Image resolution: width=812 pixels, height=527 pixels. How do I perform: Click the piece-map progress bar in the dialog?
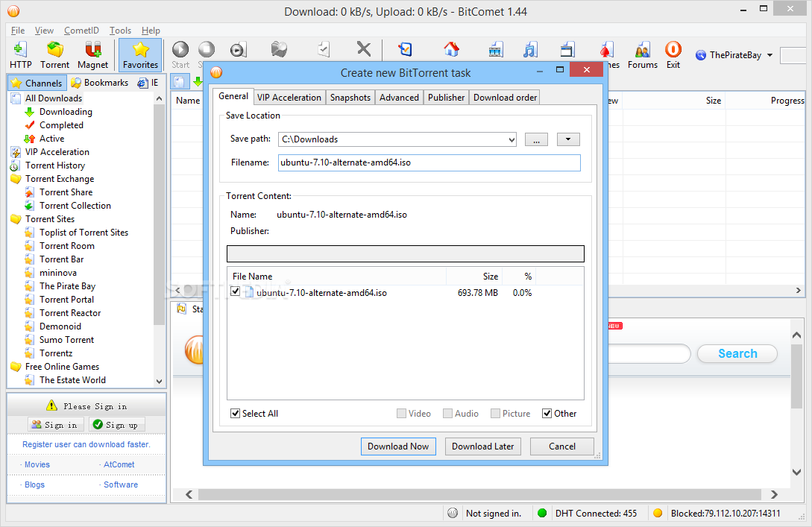[406, 253]
